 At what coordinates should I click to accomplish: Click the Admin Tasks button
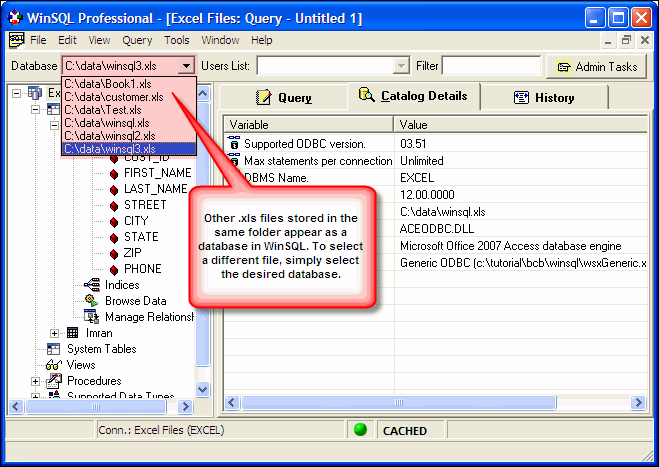596,66
